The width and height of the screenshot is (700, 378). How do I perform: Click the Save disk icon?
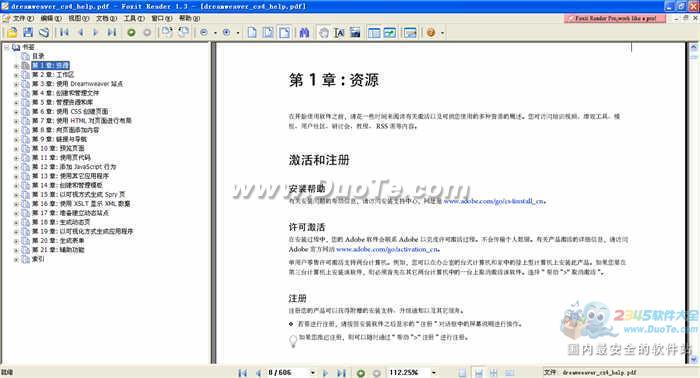click(x=28, y=33)
